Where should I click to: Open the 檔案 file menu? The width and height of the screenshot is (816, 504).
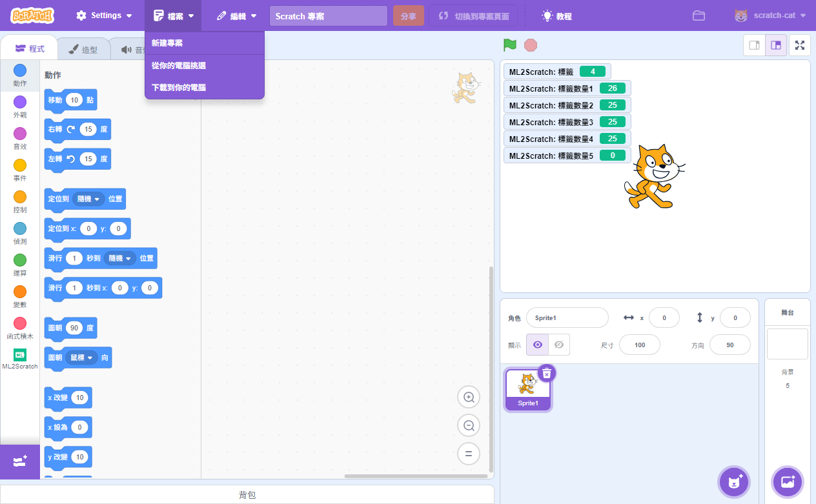click(x=173, y=15)
